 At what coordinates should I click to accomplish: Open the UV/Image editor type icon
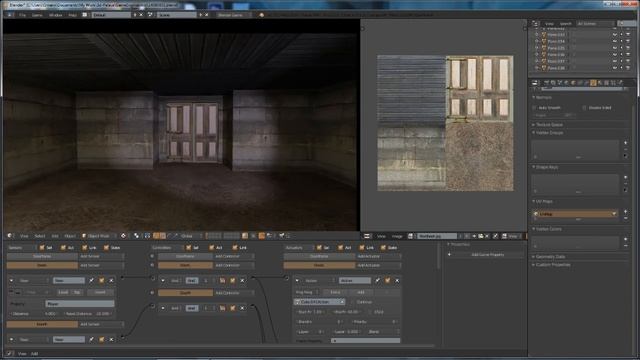(x=367, y=236)
